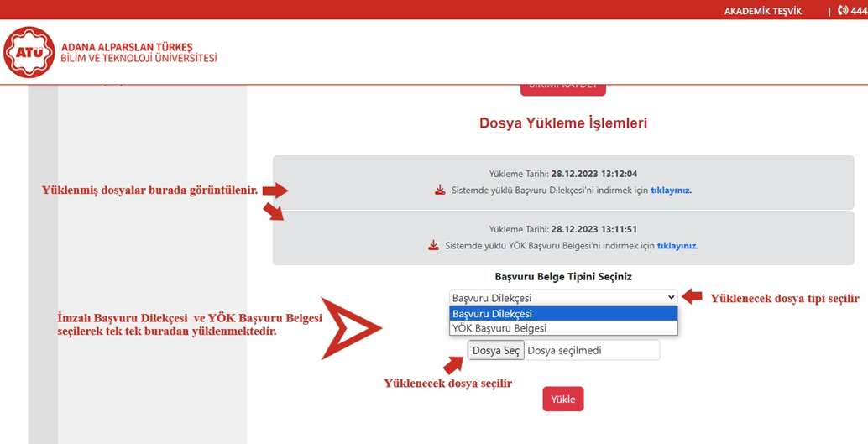The image size is (868, 444).
Task: Click the partially hidden 'Birimi Kaydet' button
Action: coord(562,86)
